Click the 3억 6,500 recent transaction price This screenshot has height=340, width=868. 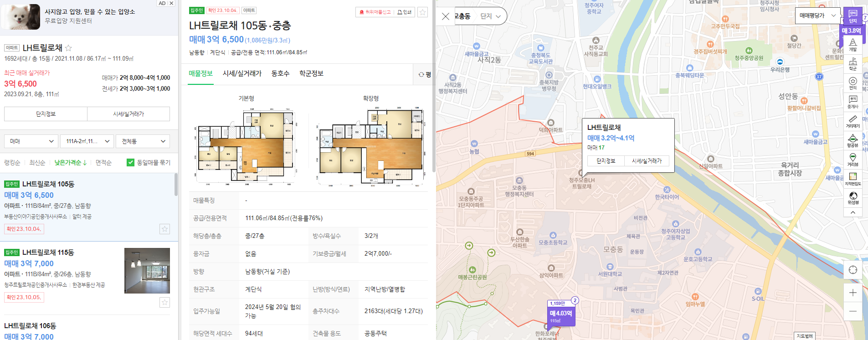pos(21,84)
